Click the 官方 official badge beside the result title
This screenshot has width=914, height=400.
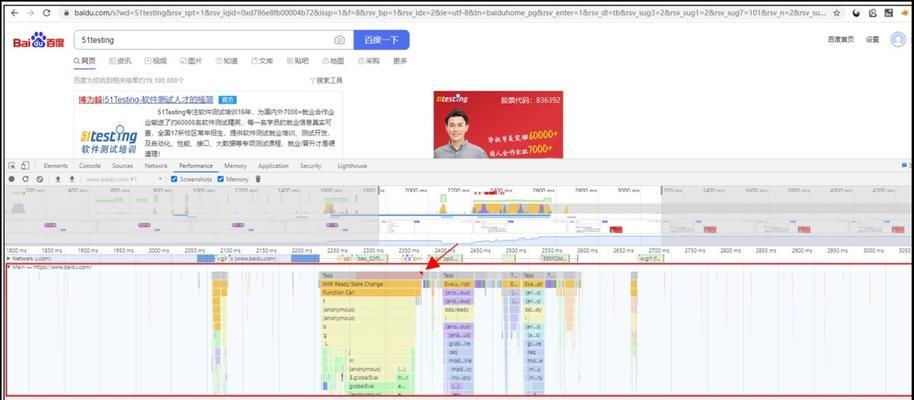(227, 100)
